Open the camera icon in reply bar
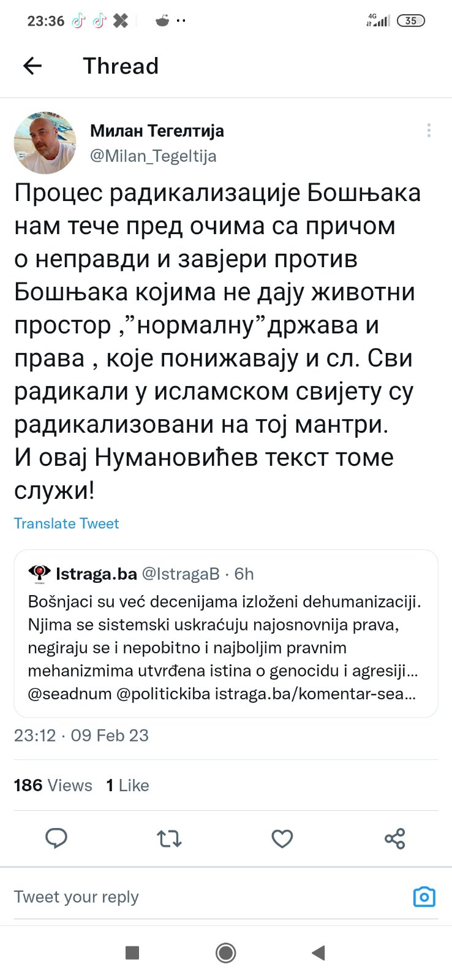The height and width of the screenshot is (980, 452). click(x=424, y=897)
